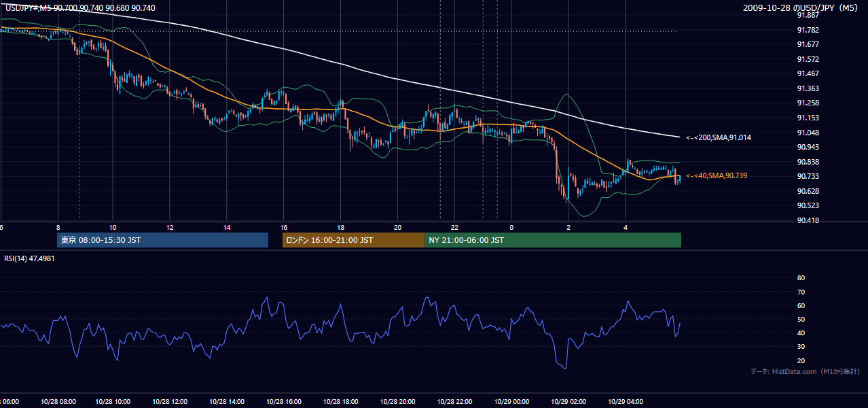Click hour label 16 under price chart
The width and height of the screenshot is (868, 408).
pos(284,227)
